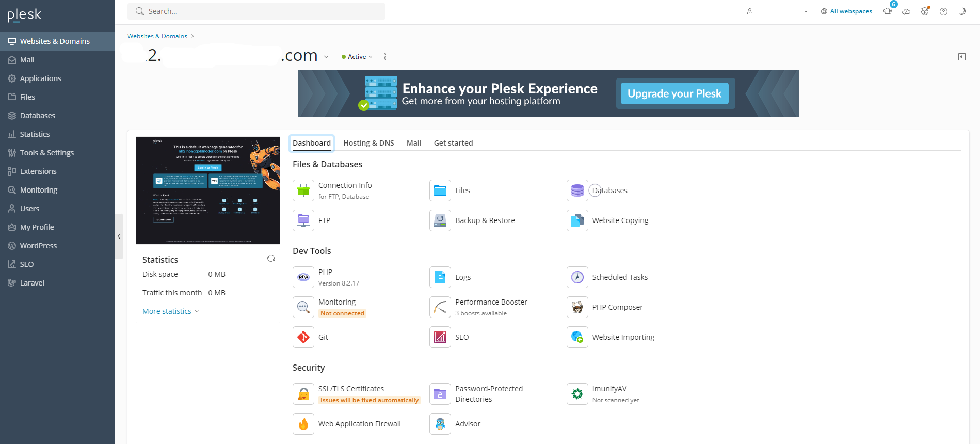Open Applications in the sidebar

tap(57, 78)
